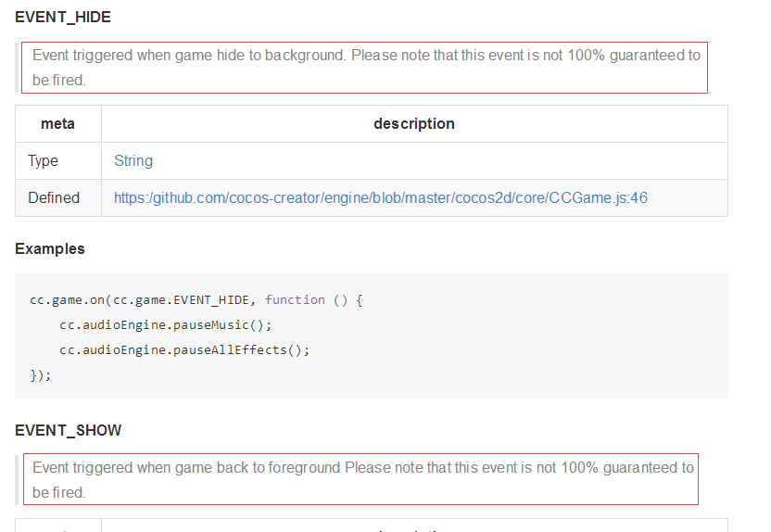Click the "meta" table column header
The width and height of the screenshot is (771, 532).
click(58, 123)
